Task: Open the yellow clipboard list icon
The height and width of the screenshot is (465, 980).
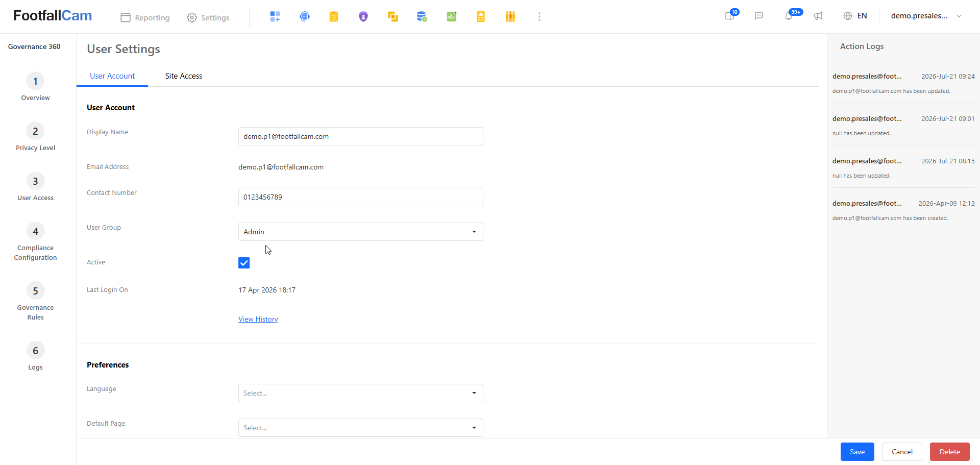Action: click(334, 17)
